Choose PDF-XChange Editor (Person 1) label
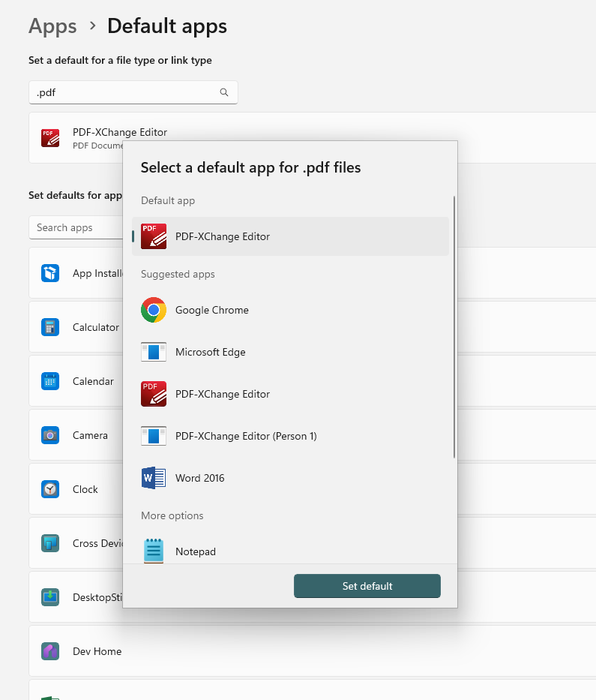This screenshot has width=596, height=700. click(246, 436)
